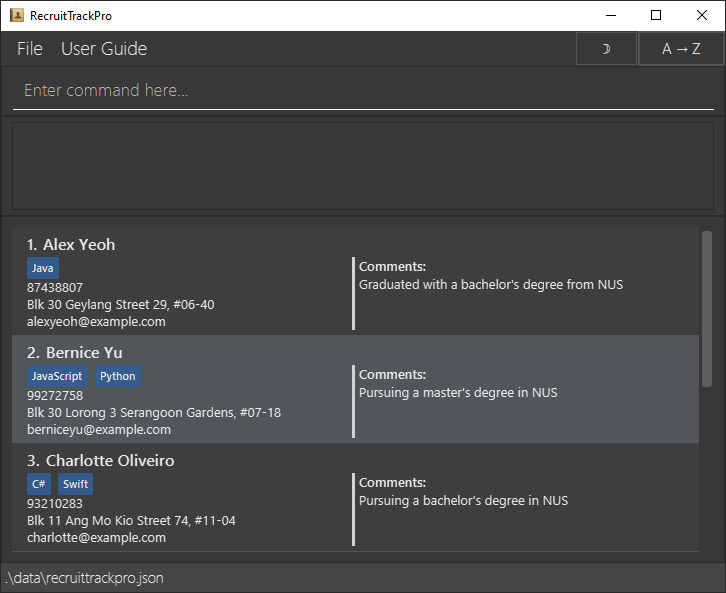Click the Enter command here input field
This screenshot has height=593, width=726.
(x=363, y=90)
